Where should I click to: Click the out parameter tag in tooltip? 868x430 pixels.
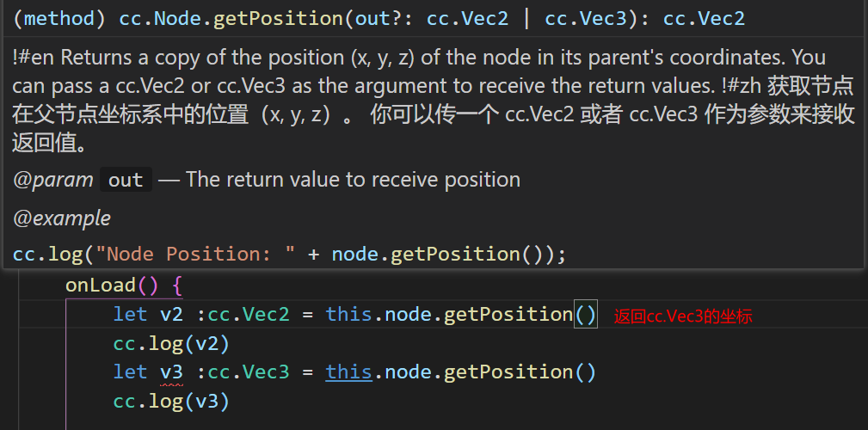[x=126, y=180]
